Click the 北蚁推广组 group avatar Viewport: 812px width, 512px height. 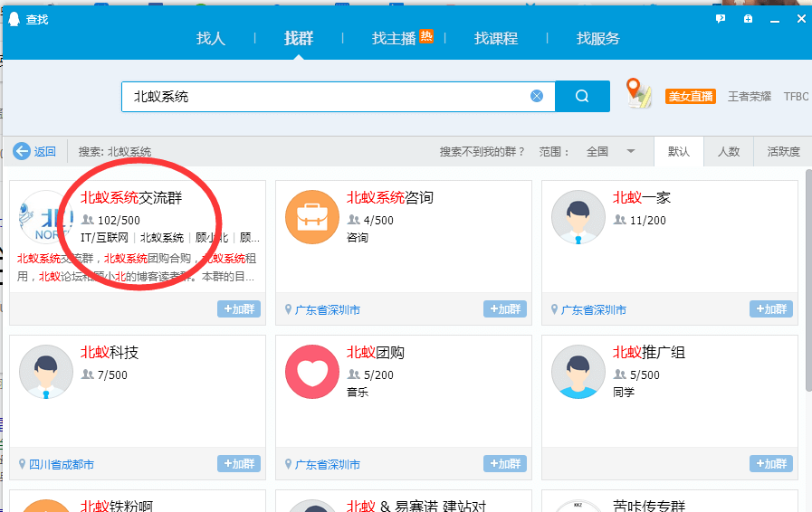point(578,372)
